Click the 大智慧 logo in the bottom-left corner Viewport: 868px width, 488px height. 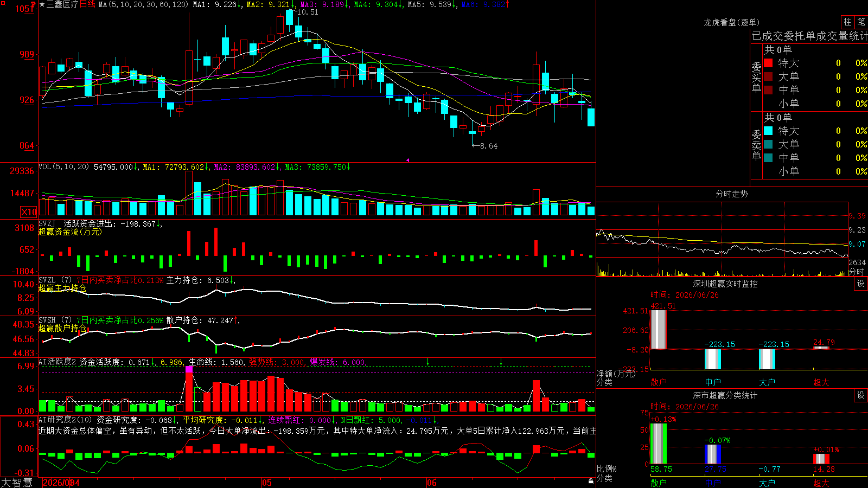[17, 483]
